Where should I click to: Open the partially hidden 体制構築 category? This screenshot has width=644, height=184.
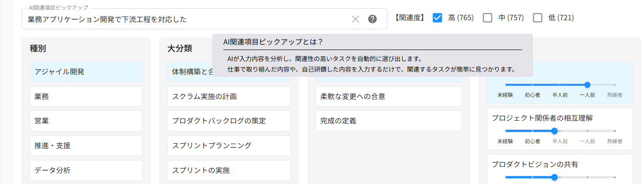click(x=189, y=72)
